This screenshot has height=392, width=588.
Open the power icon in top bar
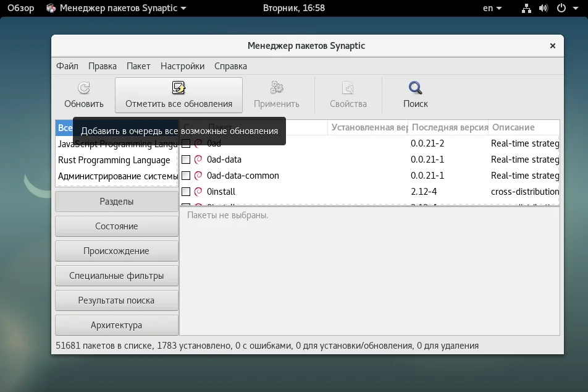[561, 8]
